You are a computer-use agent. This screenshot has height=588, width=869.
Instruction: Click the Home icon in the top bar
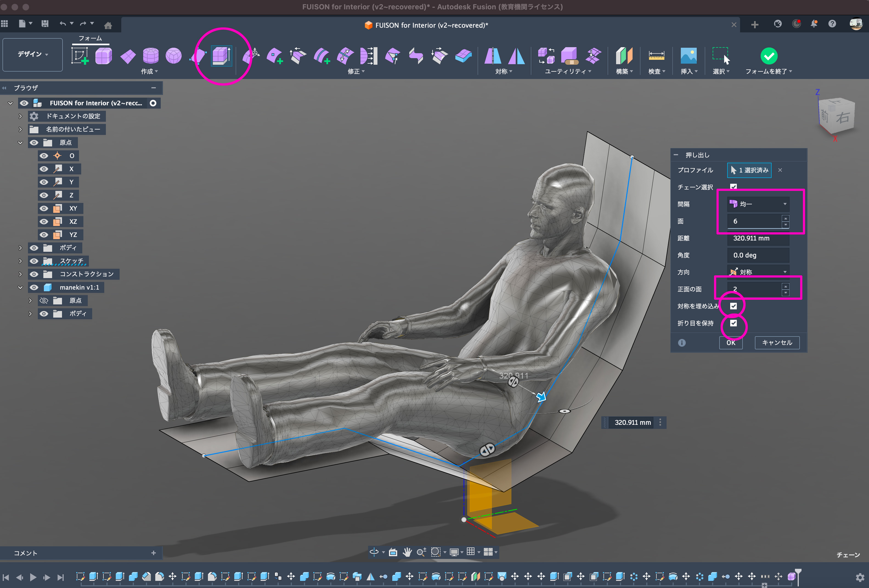pyautogui.click(x=108, y=26)
